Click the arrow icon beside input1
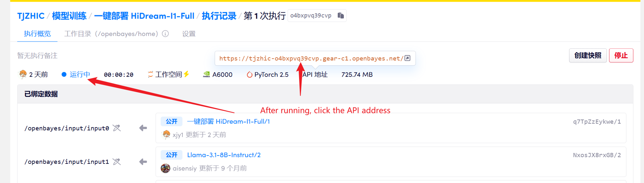Image resolution: width=644 pixels, height=183 pixels. pos(143,162)
